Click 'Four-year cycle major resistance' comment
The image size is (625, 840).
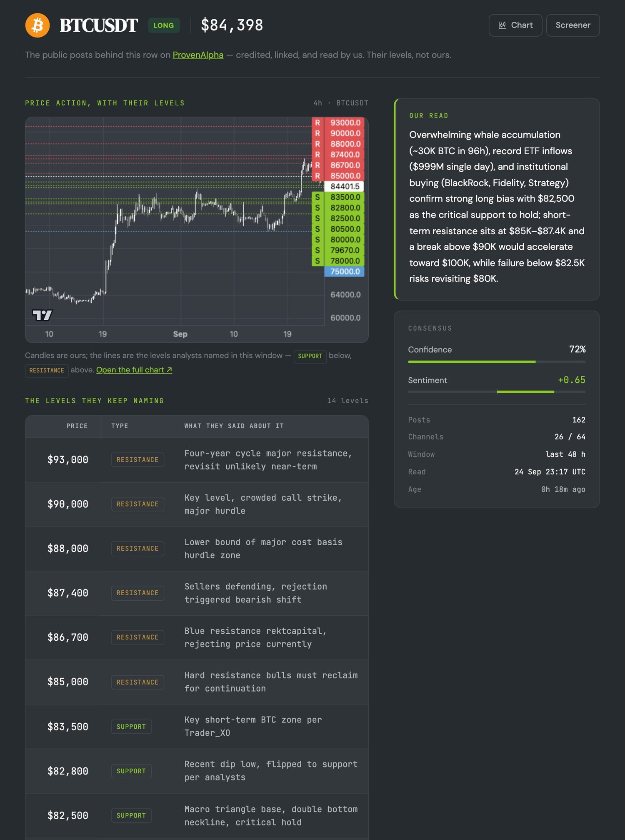point(268,460)
